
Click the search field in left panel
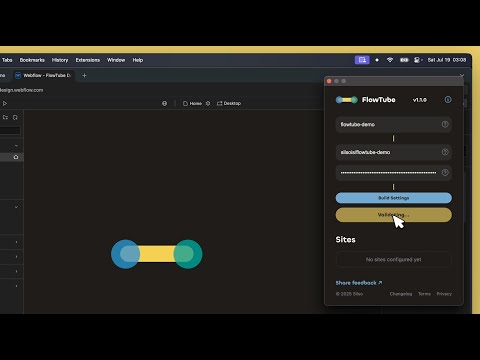10,130
